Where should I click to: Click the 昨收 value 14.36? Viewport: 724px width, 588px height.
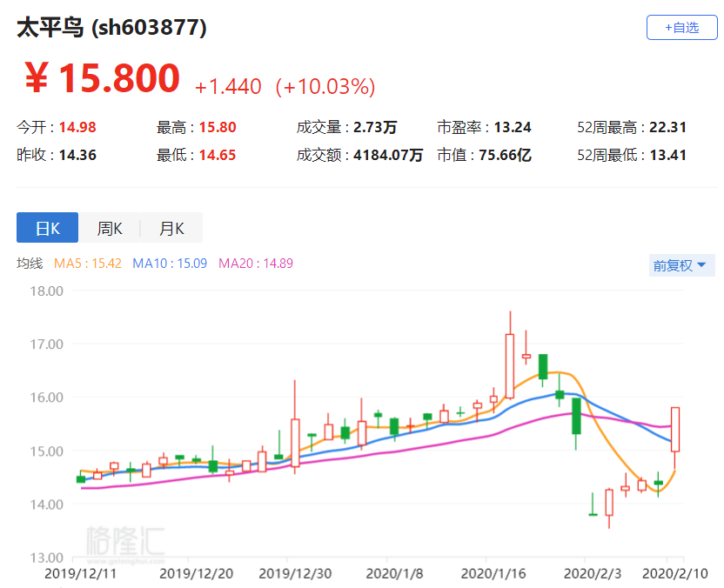pyautogui.click(x=77, y=155)
